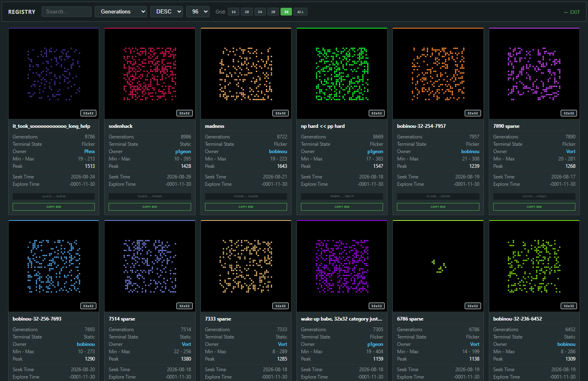Click the hash field on the sodenhack card
The height and width of the screenshot is (381, 588).
click(150, 196)
